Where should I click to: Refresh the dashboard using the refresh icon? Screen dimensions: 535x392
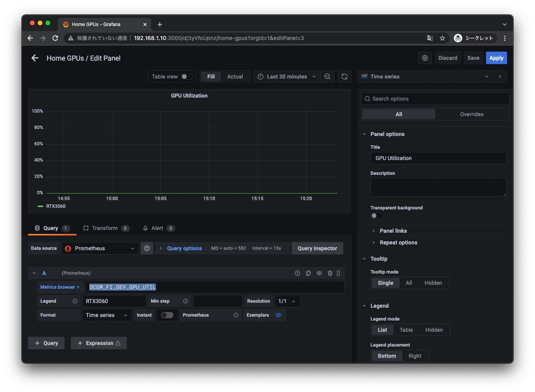pyautogui.click(x=344, y=77)
